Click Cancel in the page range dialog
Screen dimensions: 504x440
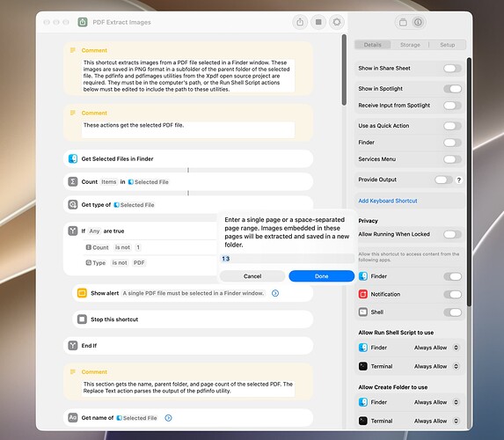(252, 276)
